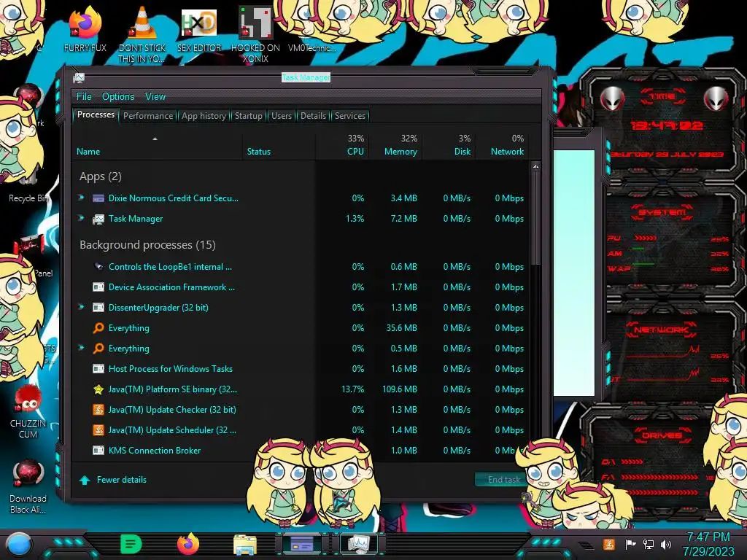This screenshot has width=747, height=560.
Task: Expand the Task Manager process row
Action: pos(82,217)
